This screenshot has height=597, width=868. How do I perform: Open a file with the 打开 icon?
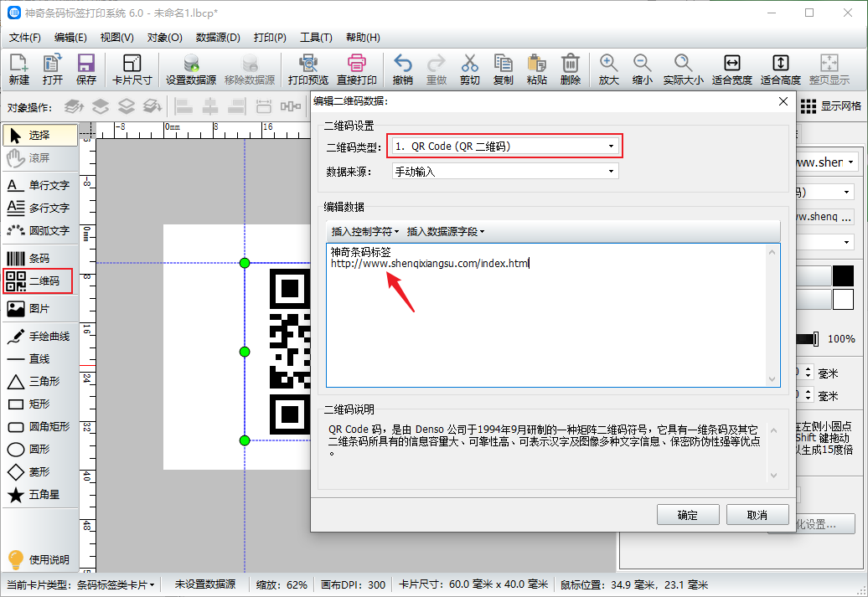[53, 69]
